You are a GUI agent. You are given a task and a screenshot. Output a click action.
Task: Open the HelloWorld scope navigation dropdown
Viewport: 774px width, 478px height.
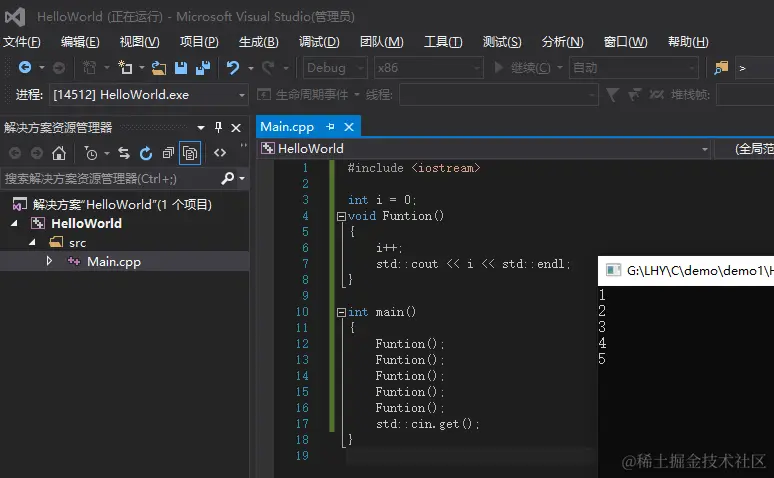pos(484,149)
